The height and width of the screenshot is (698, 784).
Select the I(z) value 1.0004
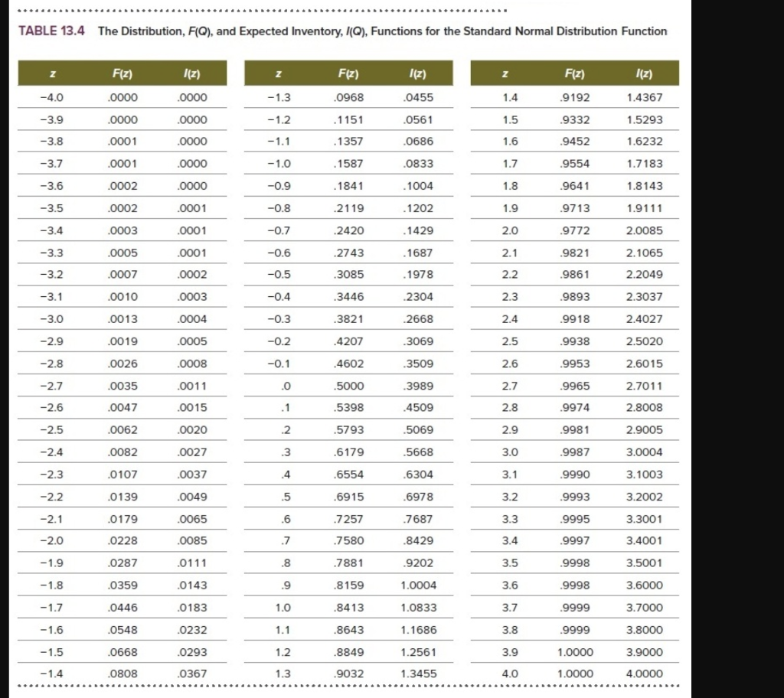[x=419, y=585]
